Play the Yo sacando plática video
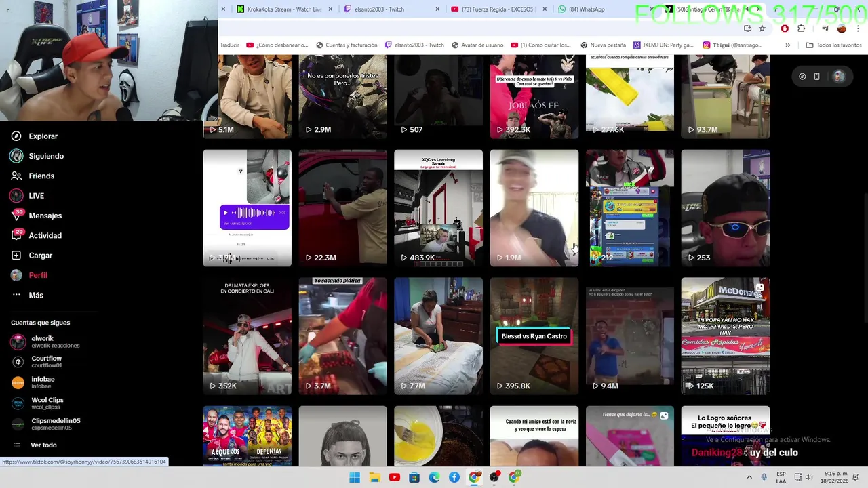Image resolution: width=868 pixels, height=488 pixels. 343,336
